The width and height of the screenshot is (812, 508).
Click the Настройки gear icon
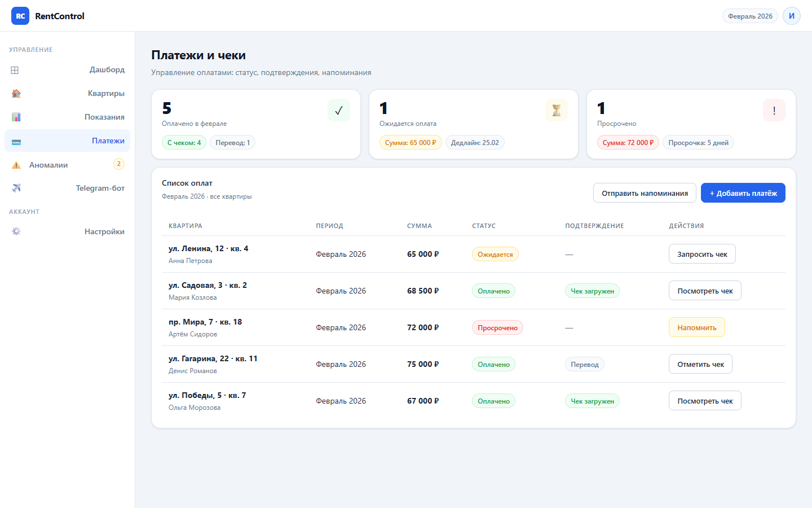tap(16, 231)
